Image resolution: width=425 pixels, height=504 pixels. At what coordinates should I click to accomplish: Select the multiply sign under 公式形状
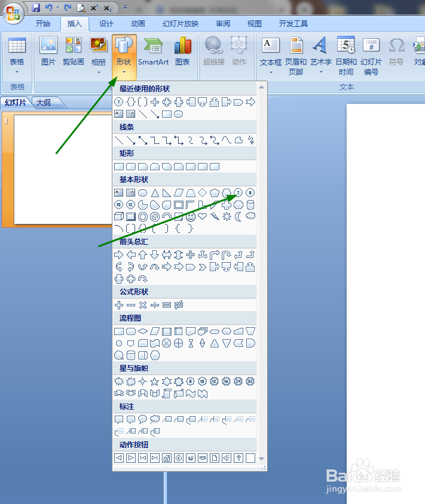(142, 305)
